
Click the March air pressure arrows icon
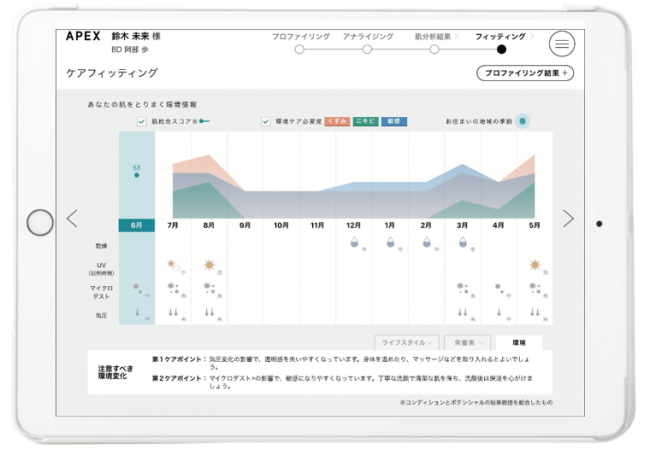pyautogui.click(x=462, y=312)
